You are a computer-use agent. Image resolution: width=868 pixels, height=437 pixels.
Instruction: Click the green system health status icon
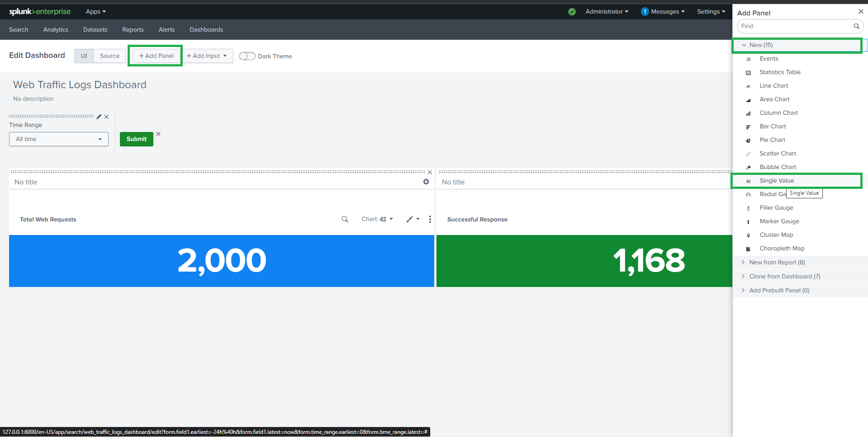572,12
